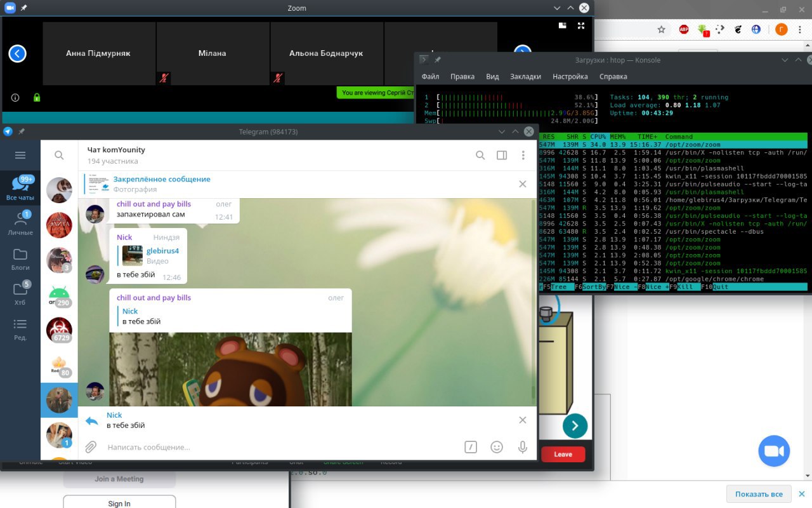Click htop 'TIME+' column header
812x508 pixels.
tap(647, 137)
